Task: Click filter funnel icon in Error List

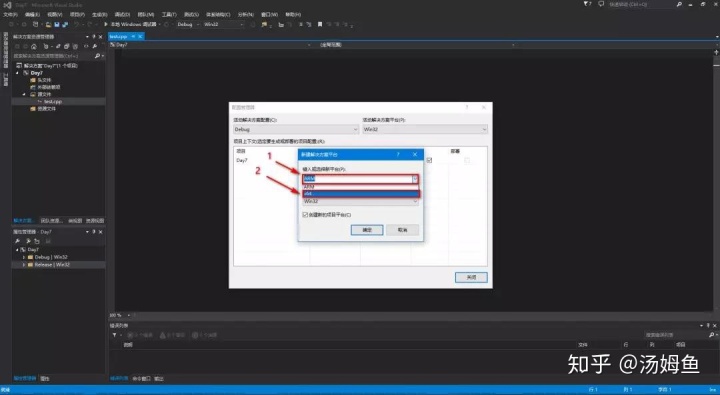Action: tap(114, 335)
